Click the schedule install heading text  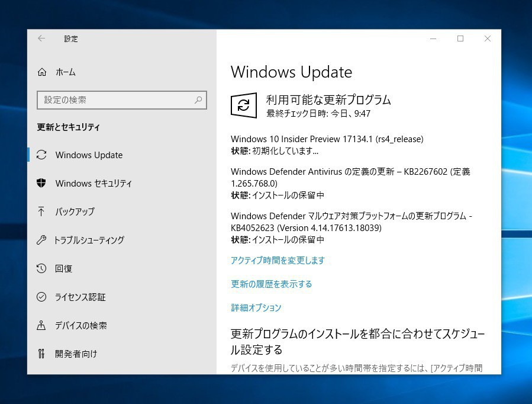point(358,342)
